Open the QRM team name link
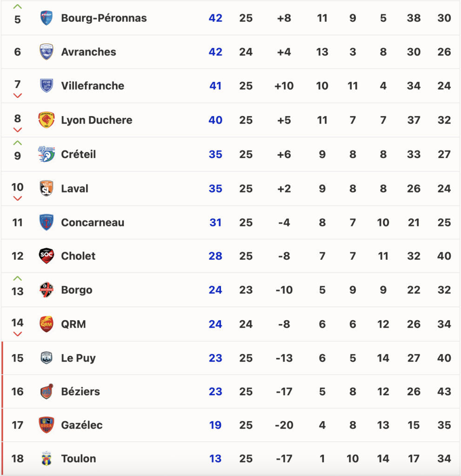The image size is (461, 476). click(73, 324)
